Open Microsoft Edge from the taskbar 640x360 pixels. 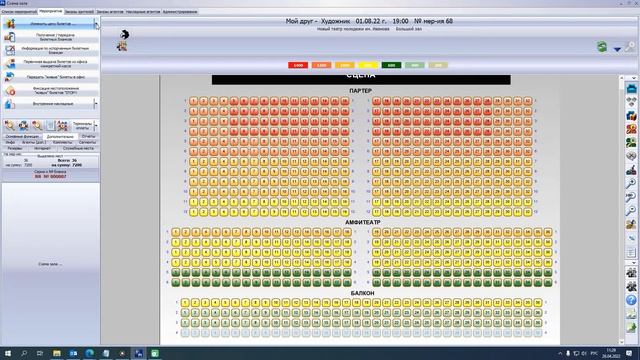(89, 353)
